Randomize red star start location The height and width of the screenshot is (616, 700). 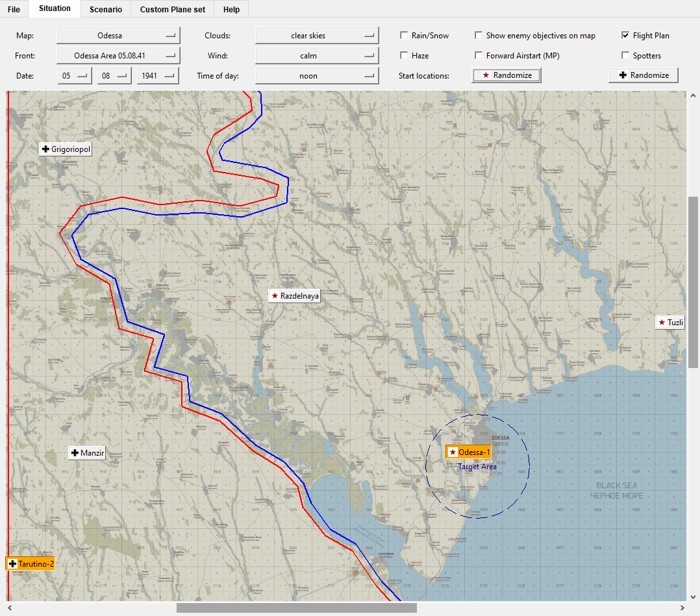(x=506, y=75)
